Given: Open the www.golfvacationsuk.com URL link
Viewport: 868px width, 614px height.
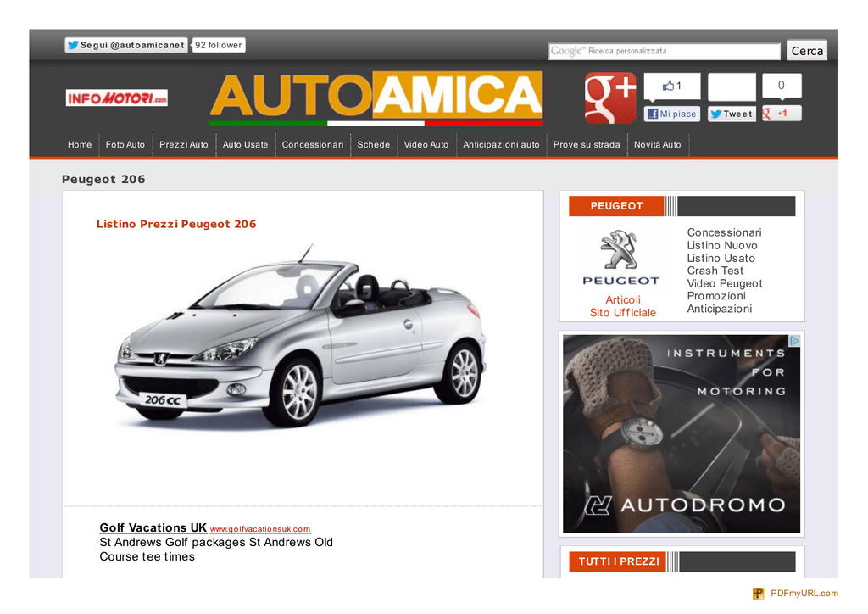Looking at the screenshot, I should [x=260, y=529].
